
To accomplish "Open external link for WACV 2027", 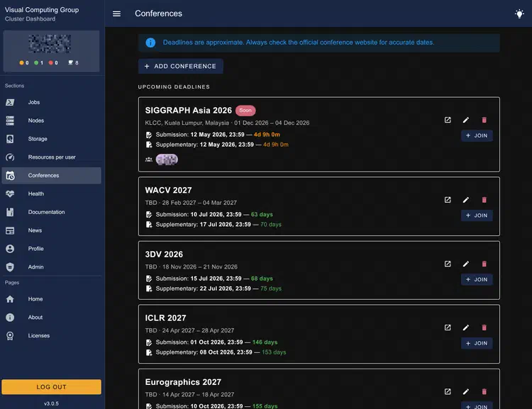I will [x=448, y=200].
